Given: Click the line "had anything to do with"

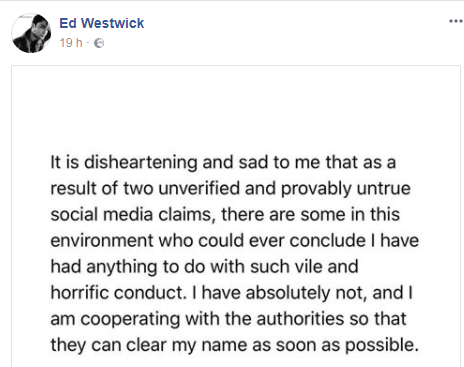Looking at the screenshot, I should coord(204,267).
